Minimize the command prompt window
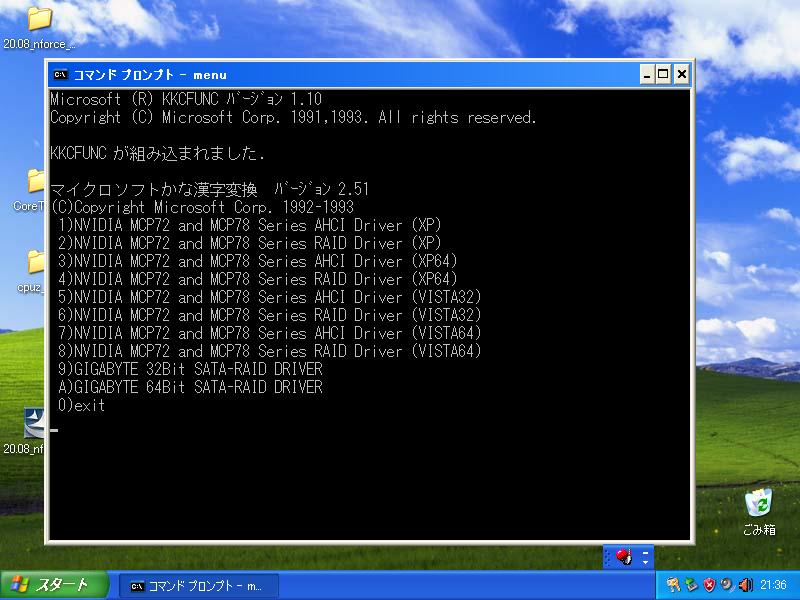The height and width of the screenshot is (600, 800). point(647,74)
